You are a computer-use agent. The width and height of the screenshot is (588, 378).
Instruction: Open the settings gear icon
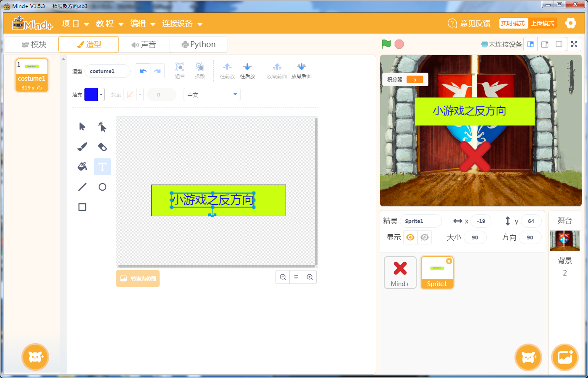click(x=570, y=23)
